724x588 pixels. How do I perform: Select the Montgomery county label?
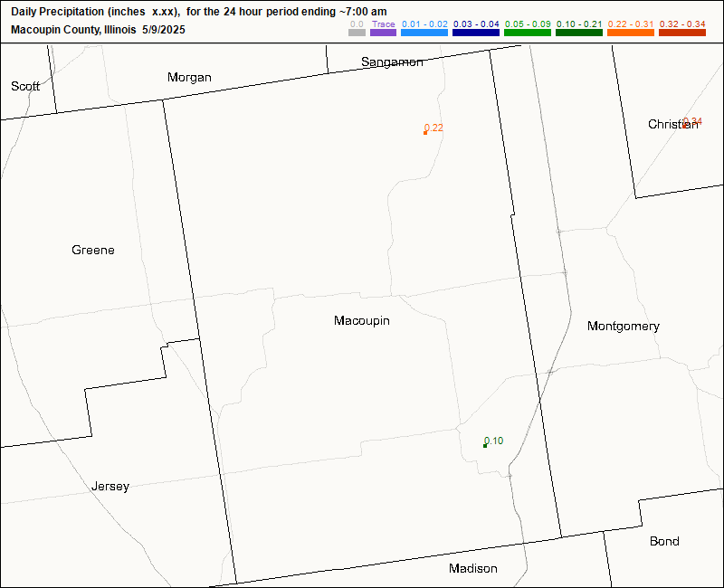click(x=623, y=326)
